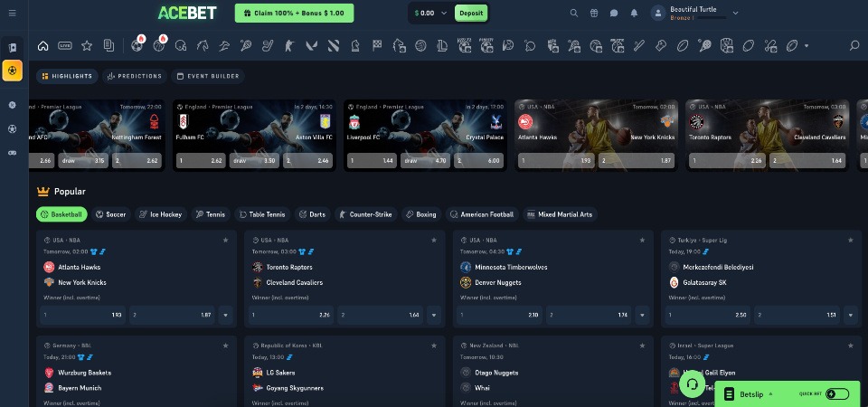Select the Soccer popular filter
Screen dimensions: 868x407
pos(111,214)
